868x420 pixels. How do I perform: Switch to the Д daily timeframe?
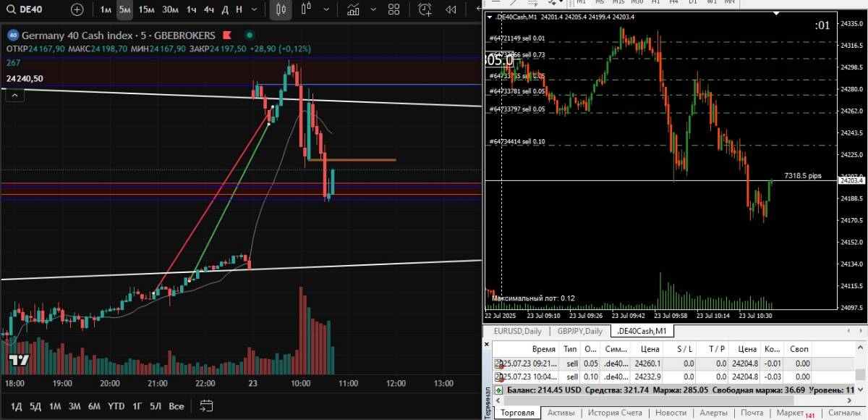pos(225,9)
